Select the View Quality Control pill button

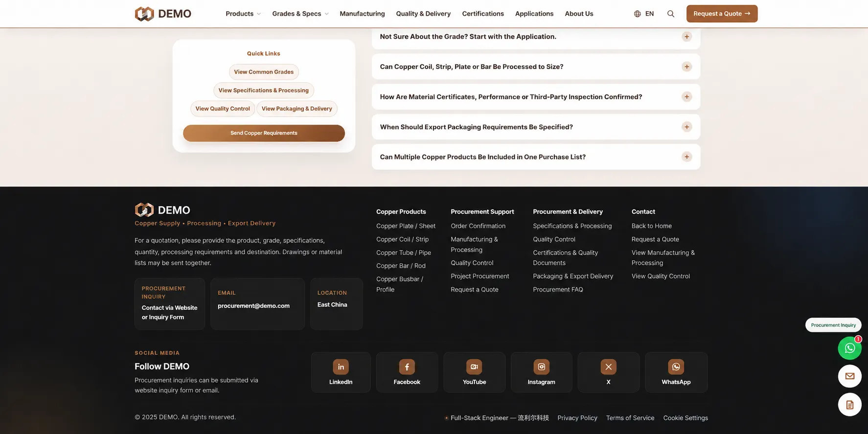(x=223, y=109)
